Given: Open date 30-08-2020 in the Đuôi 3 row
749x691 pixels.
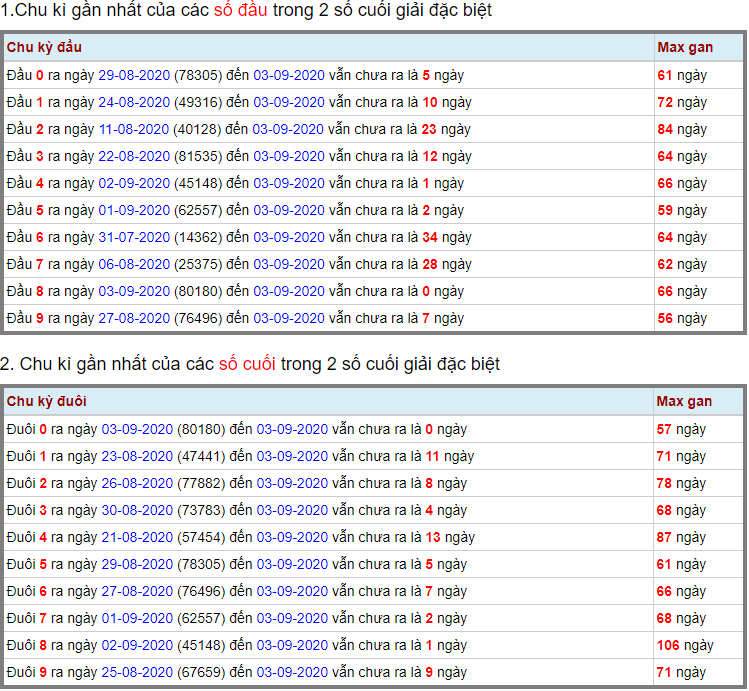Looking at the screenshot, I should point(137,510).
